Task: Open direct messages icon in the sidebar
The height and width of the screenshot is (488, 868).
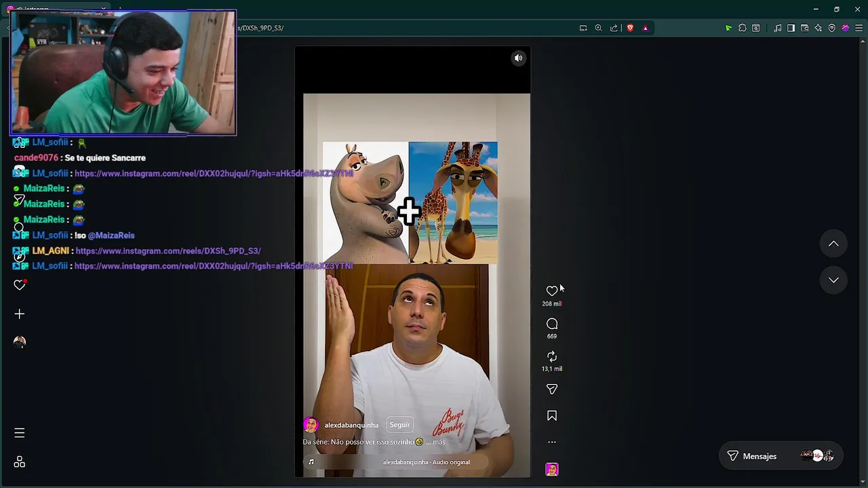Action: click(19, 200)
